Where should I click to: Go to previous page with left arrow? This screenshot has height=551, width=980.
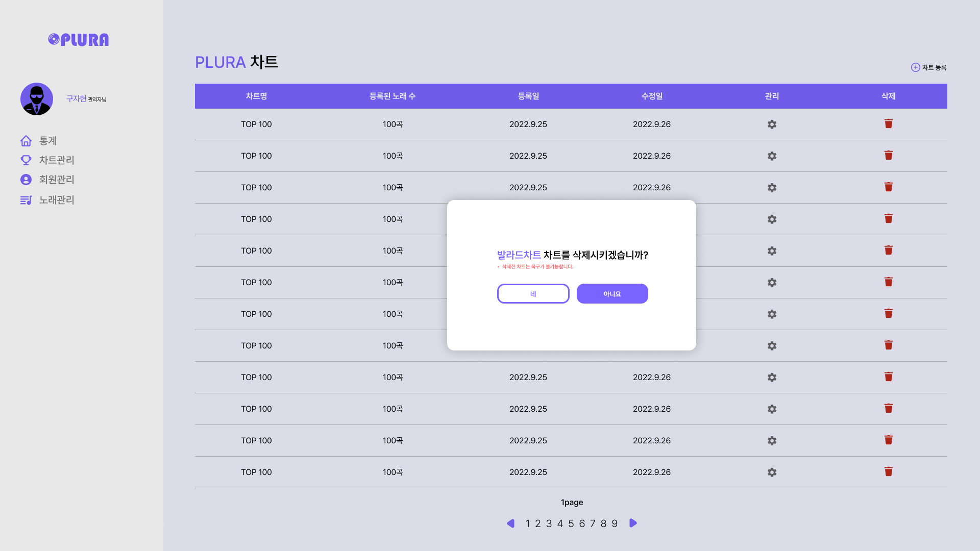pyautogui.click(x=510, y=523)
